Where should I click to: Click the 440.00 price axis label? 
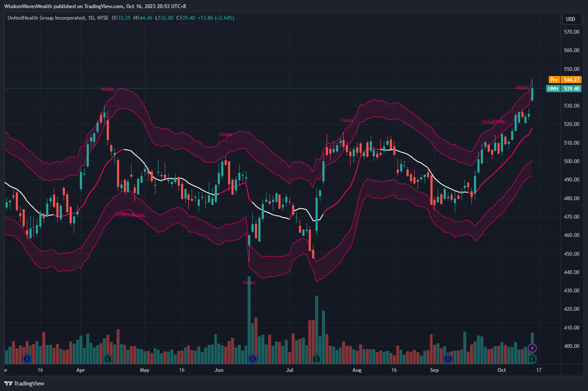[571, 272]
